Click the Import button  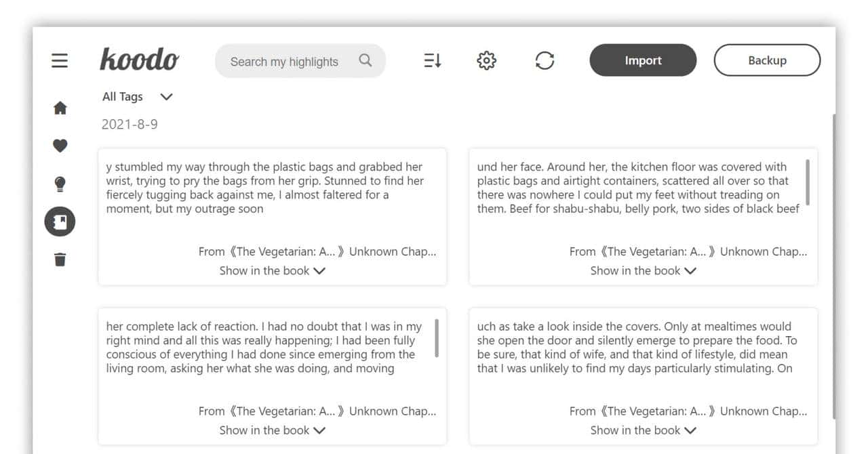(x=643, y=60)
